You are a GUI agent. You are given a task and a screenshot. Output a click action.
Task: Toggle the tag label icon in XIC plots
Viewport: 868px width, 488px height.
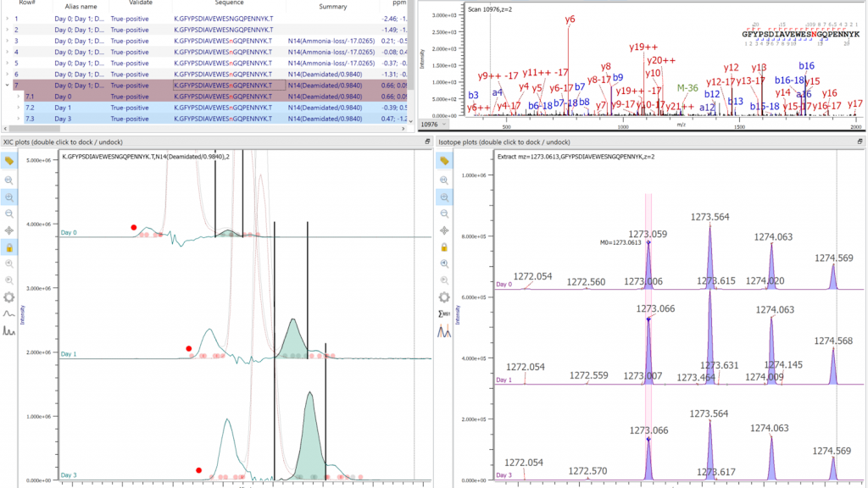(x=9, y=160)
